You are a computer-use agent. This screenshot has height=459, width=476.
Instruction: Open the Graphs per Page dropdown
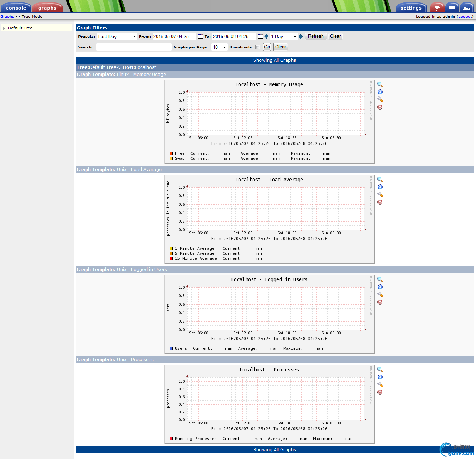coord(219,47)
